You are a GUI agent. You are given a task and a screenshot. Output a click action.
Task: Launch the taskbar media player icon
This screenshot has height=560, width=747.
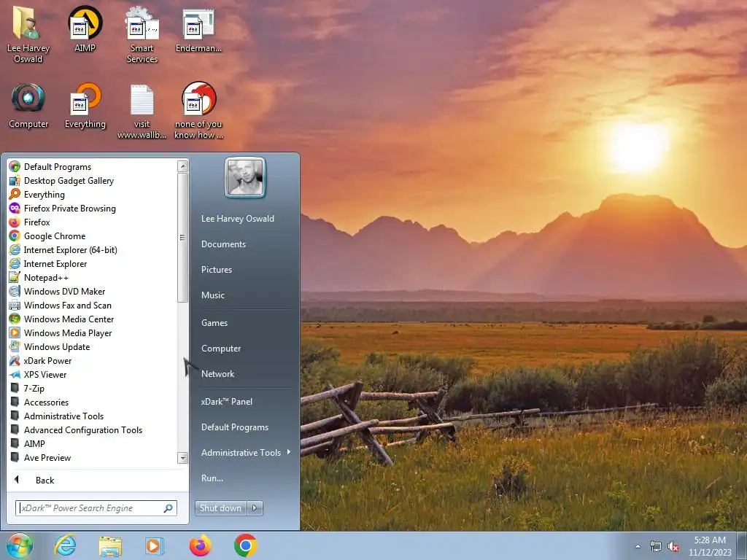pyautogui.click(x=154, y=545)
